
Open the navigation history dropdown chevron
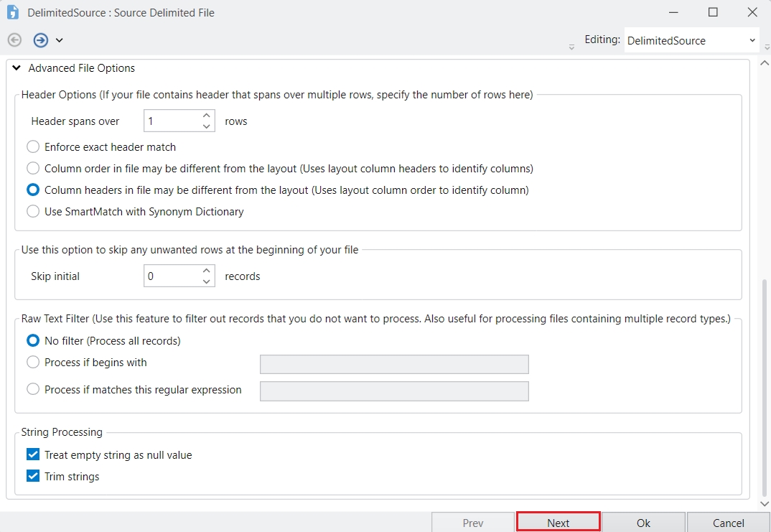(59, 40)
